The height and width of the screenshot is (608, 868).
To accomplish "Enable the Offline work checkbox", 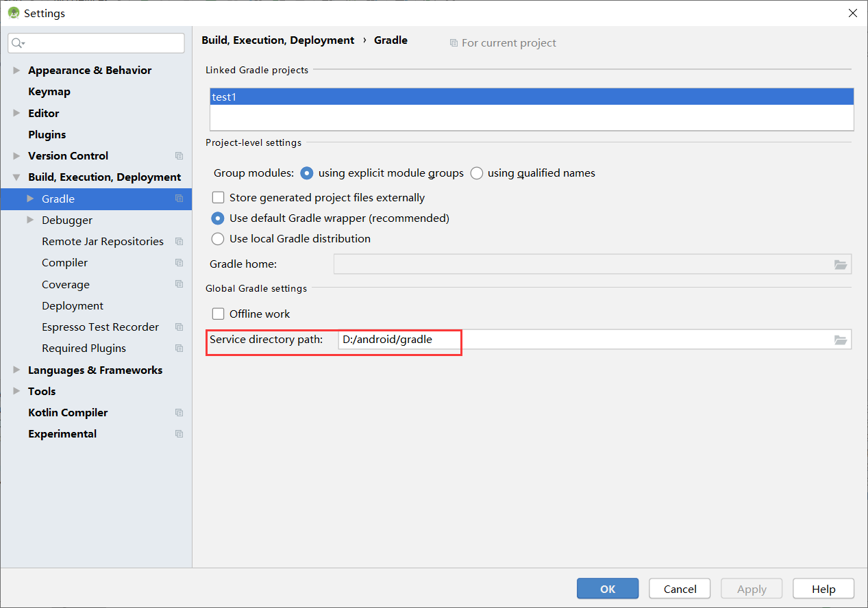I will tap(218, 314).
